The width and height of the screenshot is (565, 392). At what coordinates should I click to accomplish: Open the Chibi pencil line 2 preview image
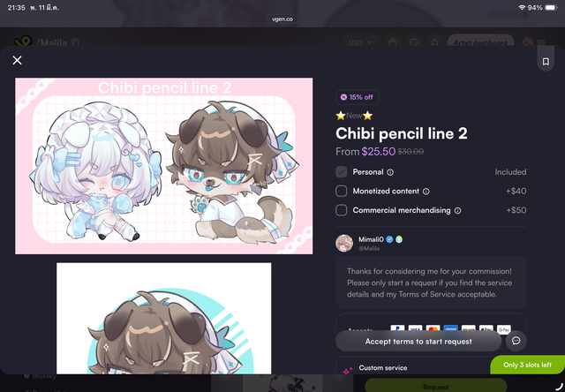pyautogui.click(x=164, y=166)
